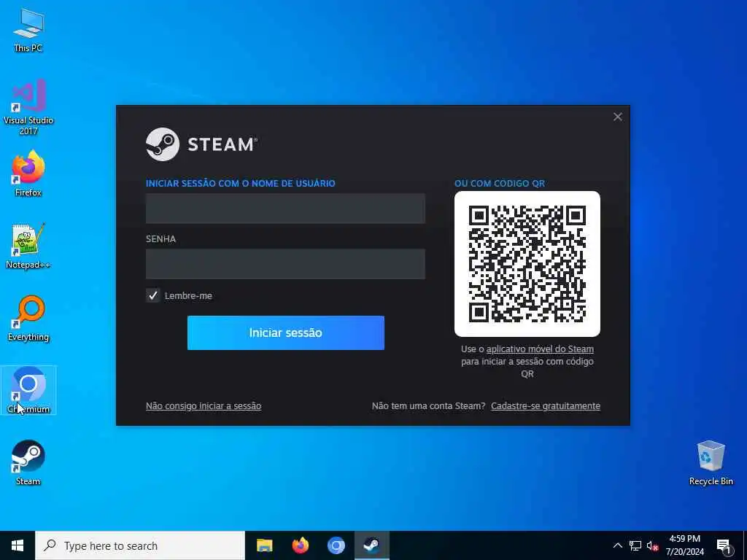Focus the username input field
Image resolution: width=747 pixels, height=560 pixels.
point(285,208)
